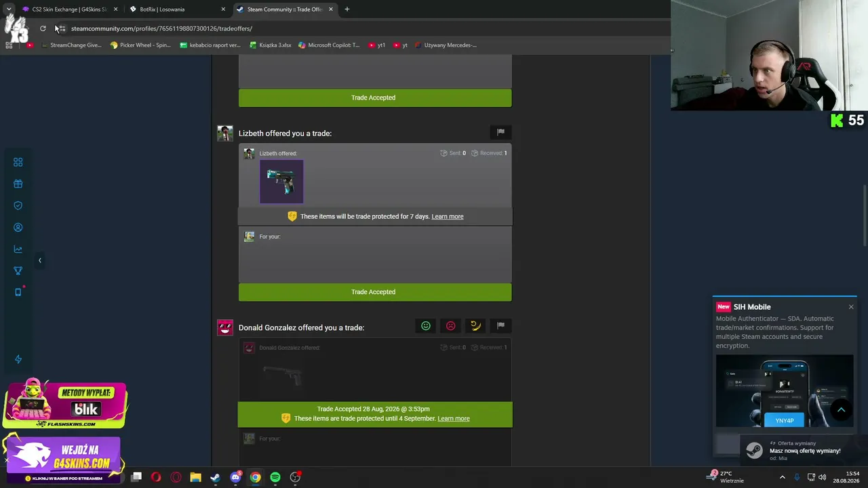This screenshot has height=488, width=868.
Task: Open Steam from the taskbar
Action: (x=215, y=477)
